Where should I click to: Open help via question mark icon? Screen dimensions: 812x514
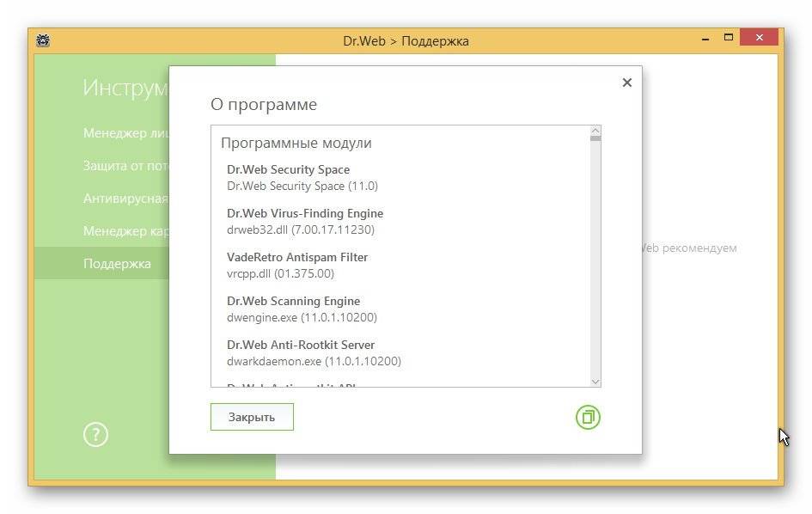pyautogui.click(x=95, y=435)
